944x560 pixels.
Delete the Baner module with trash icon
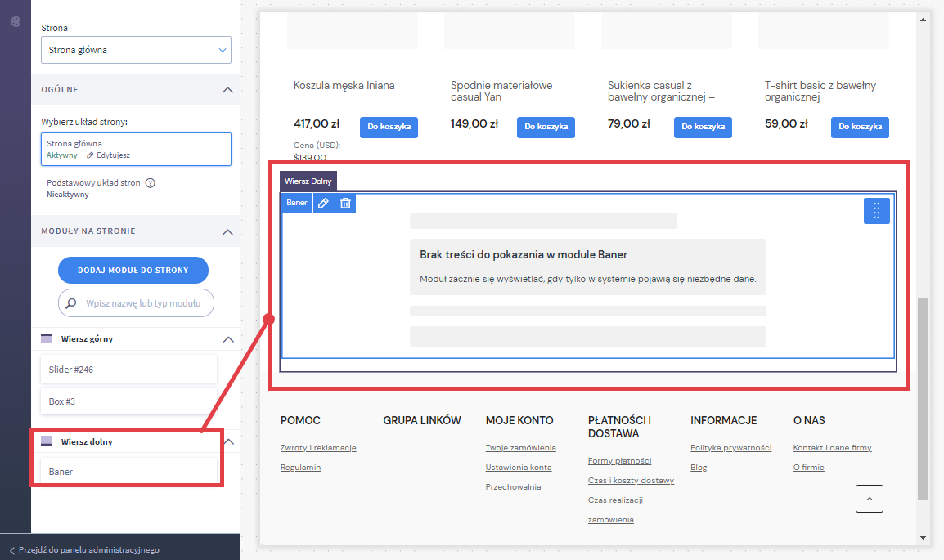point(346,203)
